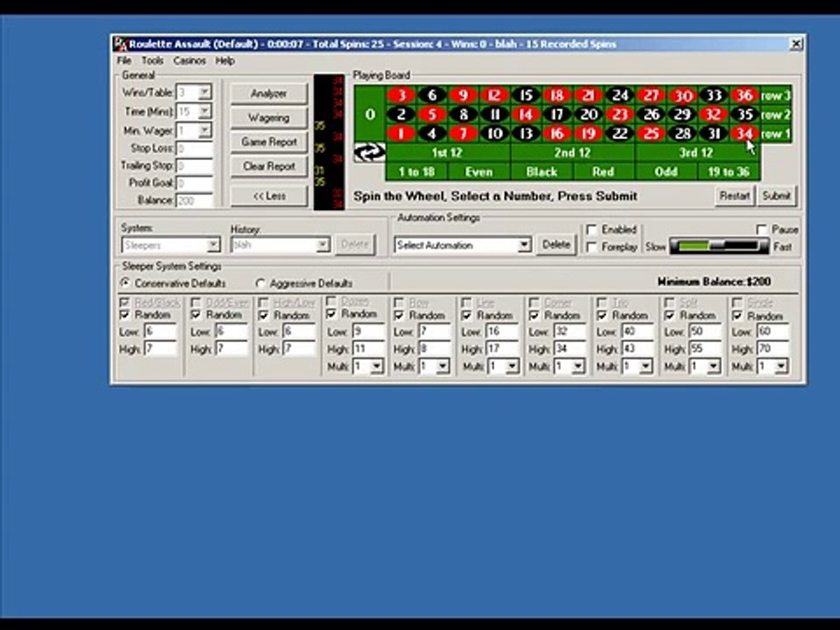The height and width of the screenshot is (630, 840).
Task: Click the Submit button
Action: [x=776, y=195]
